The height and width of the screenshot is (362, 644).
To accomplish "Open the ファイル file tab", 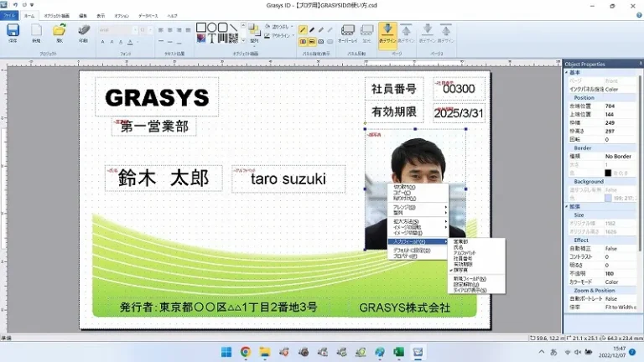I will (9, 16).
